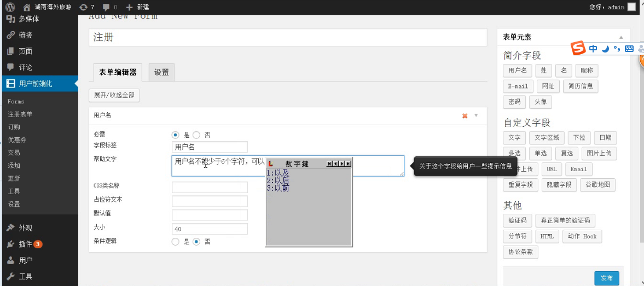644x286 pixels.
Task: Set 条件逻辑 to 是
Action: pos(176,242)
